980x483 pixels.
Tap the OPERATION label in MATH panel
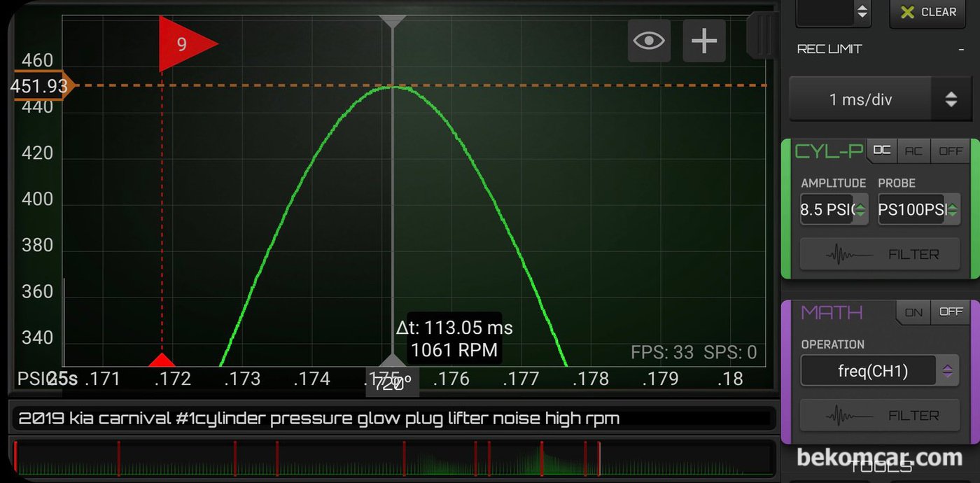(833, 344)
